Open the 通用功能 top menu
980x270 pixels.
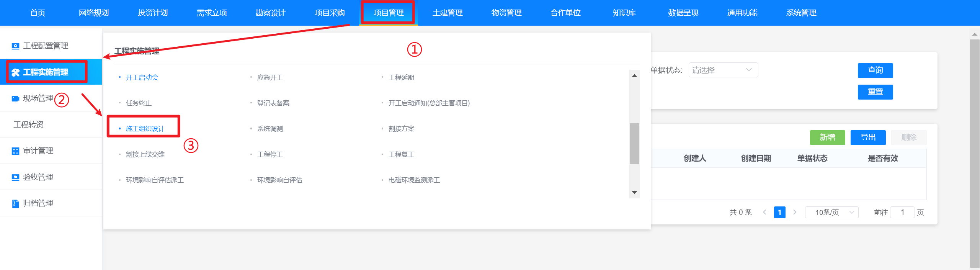pos(742,13)
